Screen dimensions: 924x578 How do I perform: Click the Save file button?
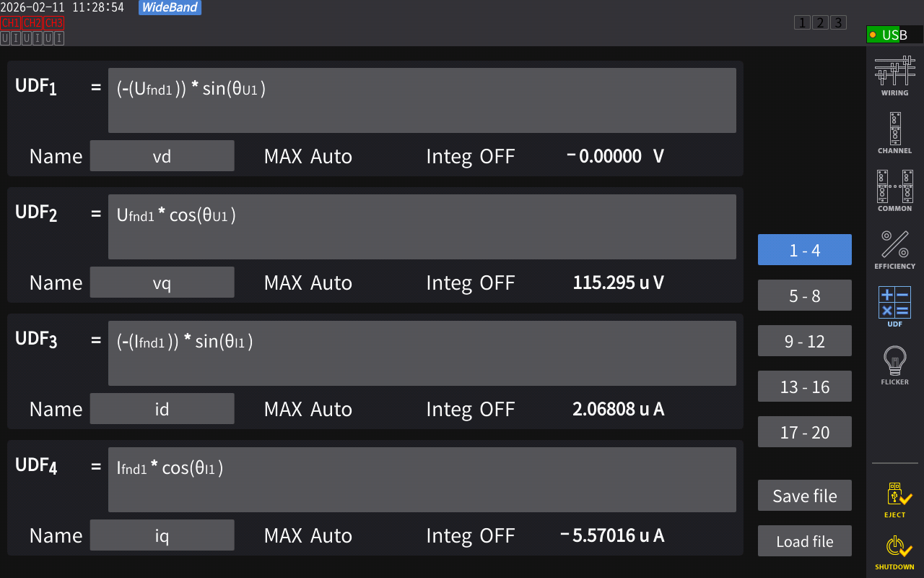click(804, 496)
